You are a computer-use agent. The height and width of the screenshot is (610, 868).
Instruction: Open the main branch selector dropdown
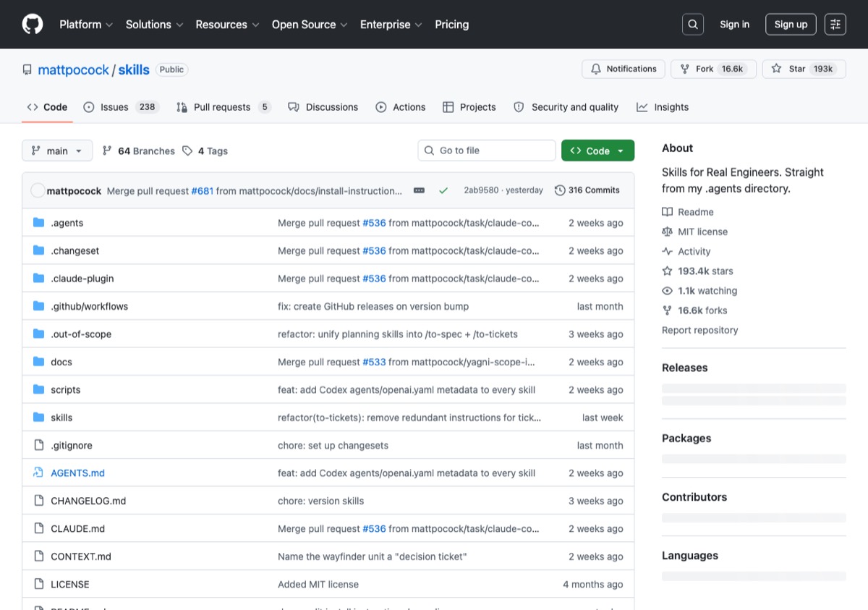[57, 151]
